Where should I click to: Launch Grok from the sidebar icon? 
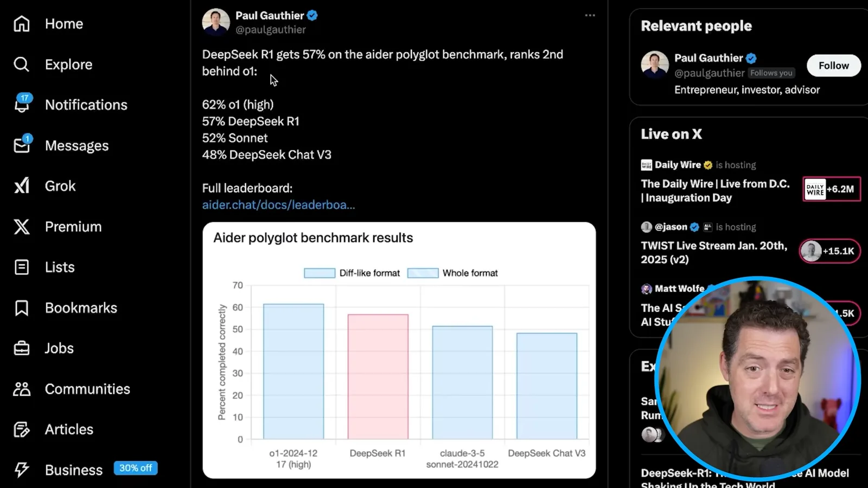point(22,186)
